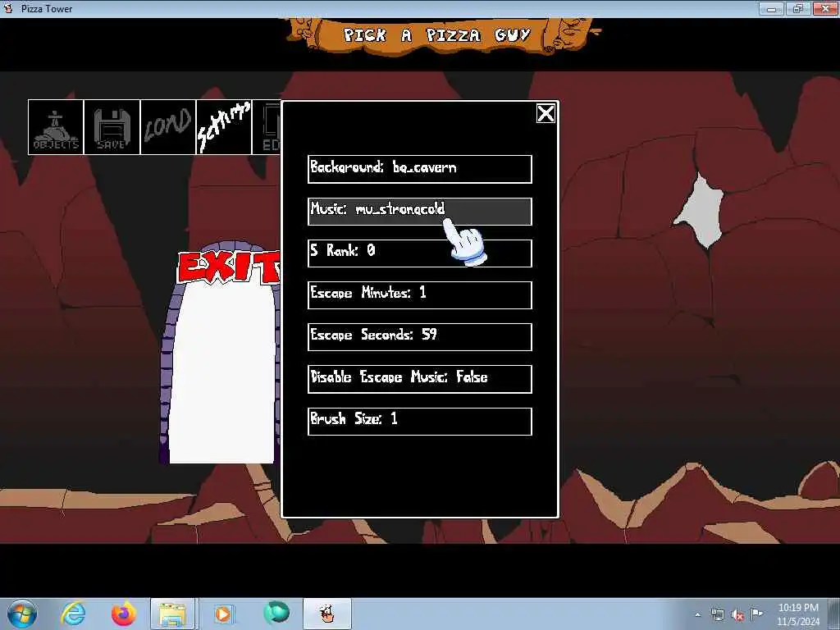Open the Load level button
Viewport: 840px width, 630px height.
pos(168,127)
